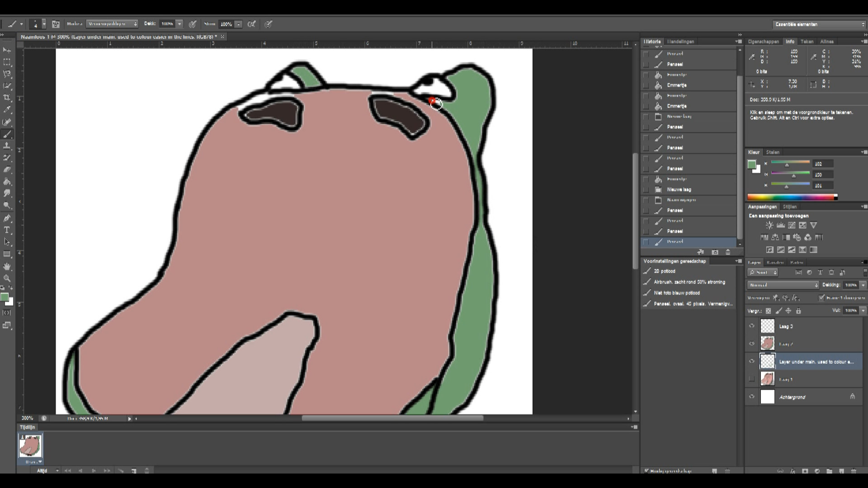Hide the Laag 3 layer
This screenshot has height=488, width=868.
point(752,326)
